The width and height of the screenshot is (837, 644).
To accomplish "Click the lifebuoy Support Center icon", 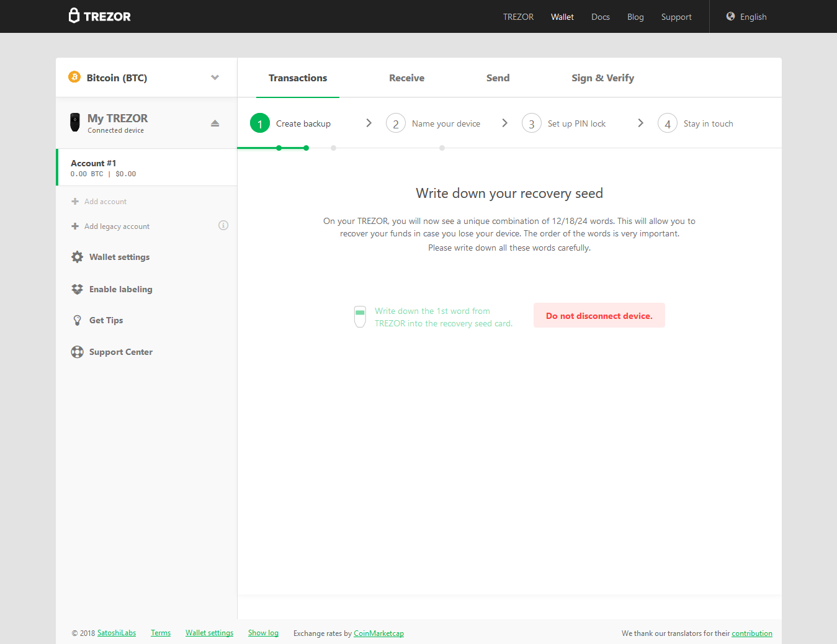I will (x=77, y=352).
